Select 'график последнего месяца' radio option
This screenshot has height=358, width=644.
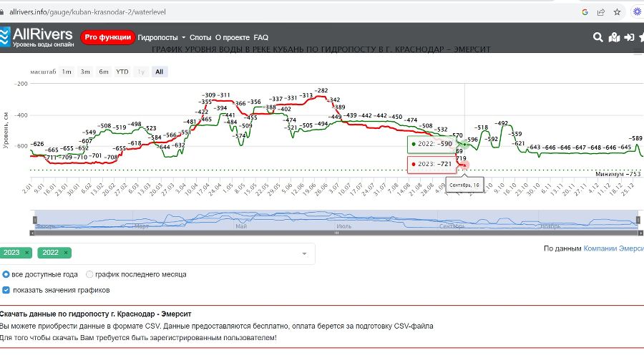[89, 274]
